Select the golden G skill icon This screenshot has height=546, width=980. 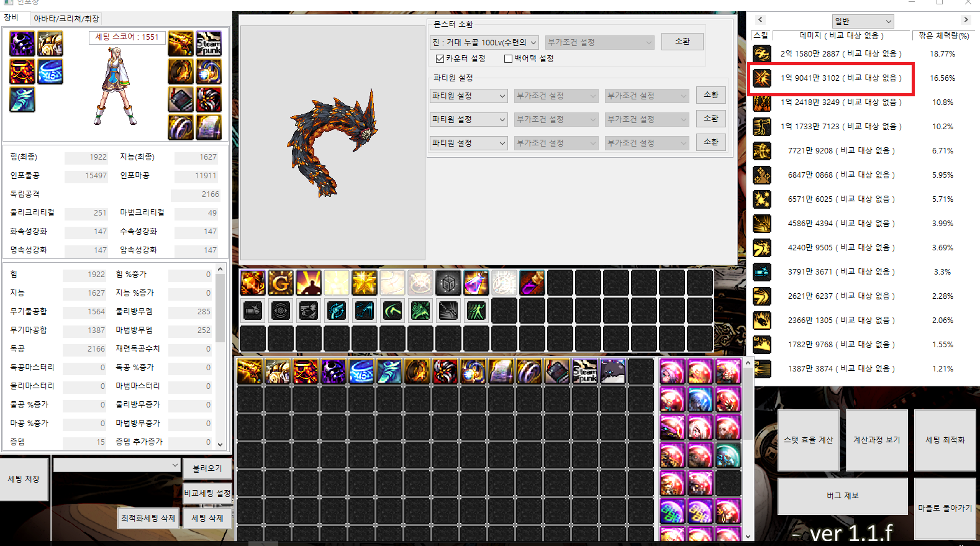pyautogui.click(x=281, y=283)
